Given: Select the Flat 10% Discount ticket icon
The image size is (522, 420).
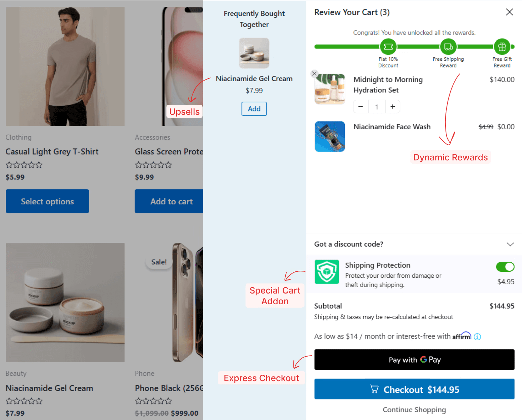Looking at the screenshot, I should tap(388, 47).
